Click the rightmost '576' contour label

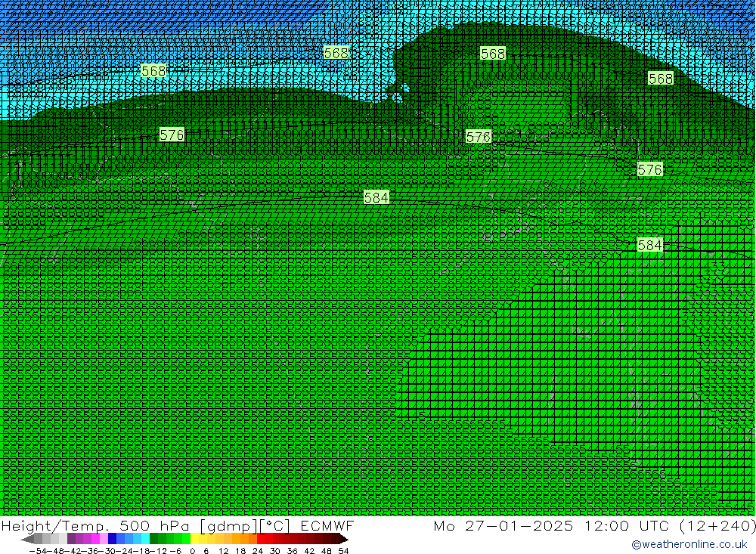[650, 170]
